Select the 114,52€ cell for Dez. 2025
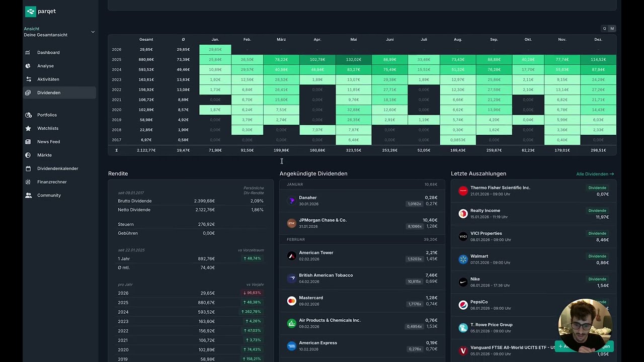 click(598, 59)
